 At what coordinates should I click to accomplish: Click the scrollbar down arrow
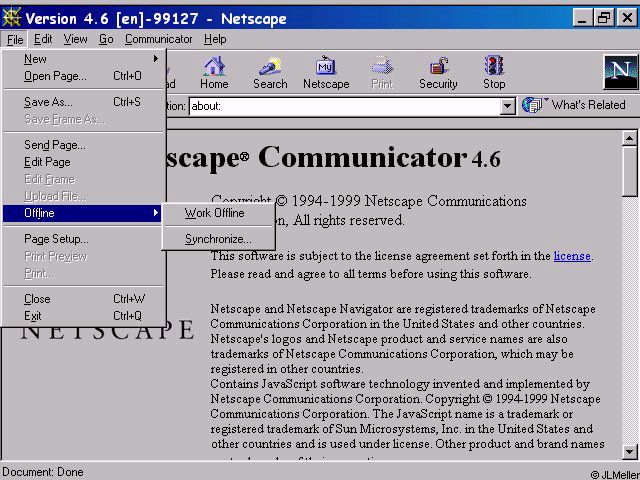[629, 451]
